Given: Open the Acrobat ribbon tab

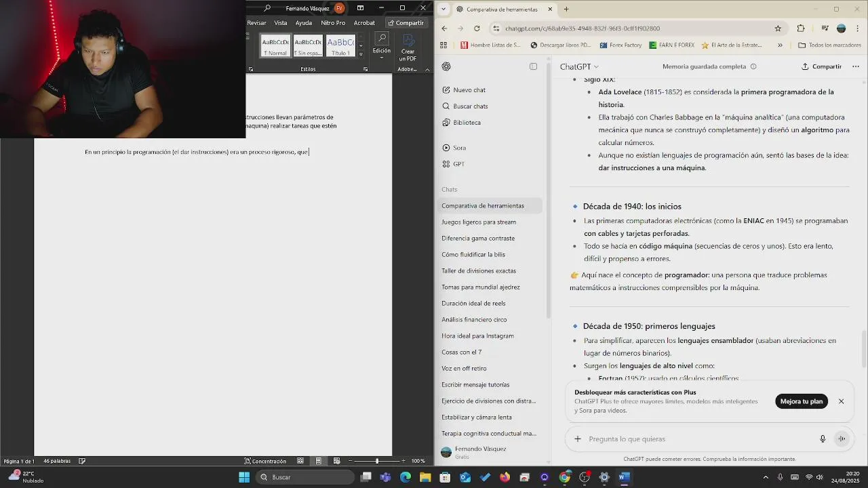Looking at the screenshot, I should coord(364,23).
